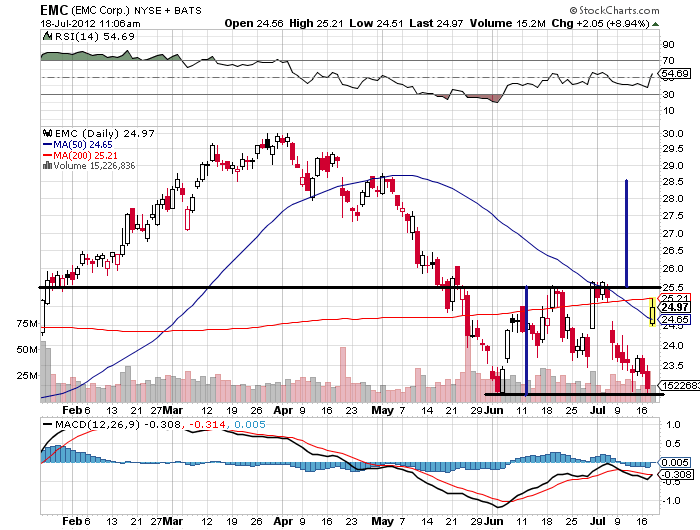700x530 pixels.
Task: Click the EMC ticker title
Action: [54, 10]
